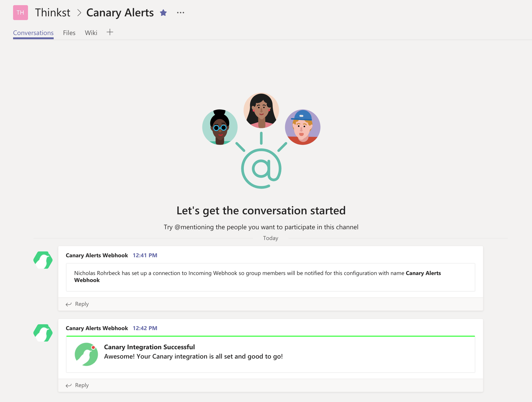Screen dimensions: 532x402
Task: Click the 'Awesome! Your Canary integration' text
Action: point(193,356)
